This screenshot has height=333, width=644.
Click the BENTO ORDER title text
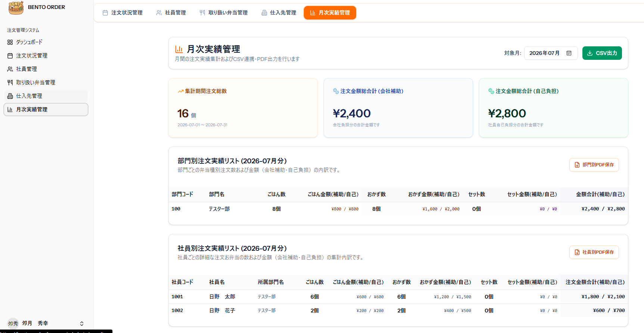tap(46, 7)
